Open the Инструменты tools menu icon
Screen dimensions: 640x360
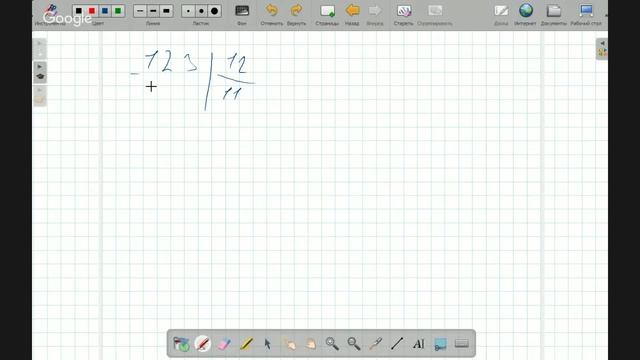coord(51,11)
